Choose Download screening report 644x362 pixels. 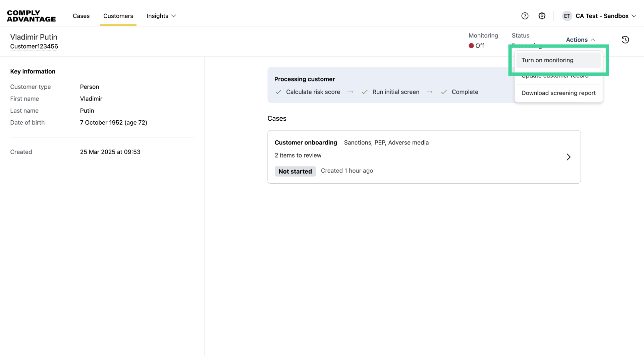(558, 93)
